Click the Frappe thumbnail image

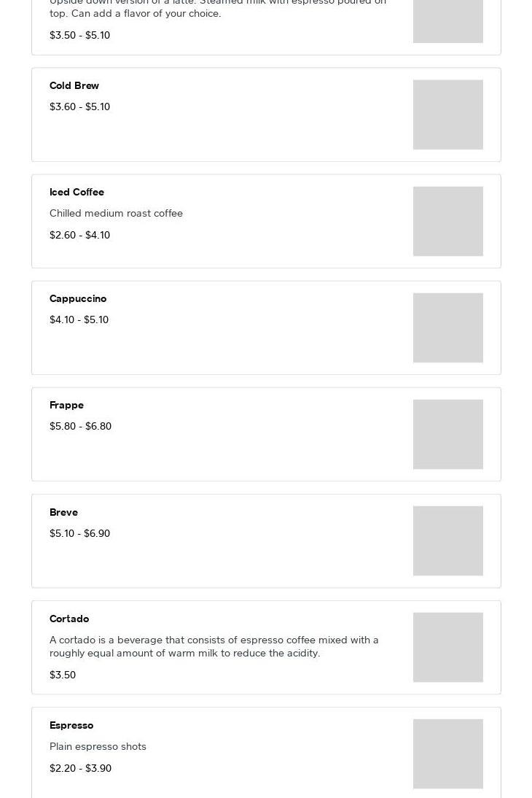click(447, 435)
